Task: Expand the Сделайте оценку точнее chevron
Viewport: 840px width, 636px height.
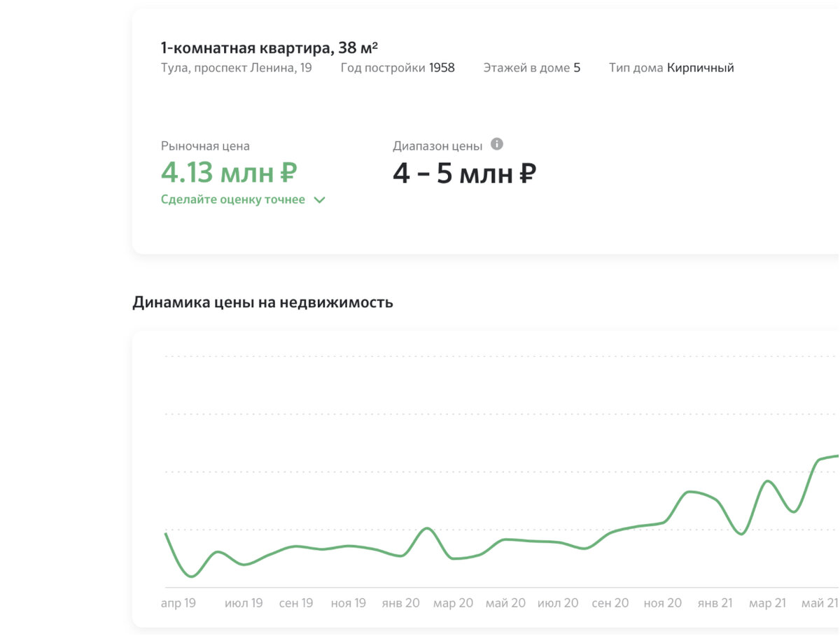Action: point(320,200)
